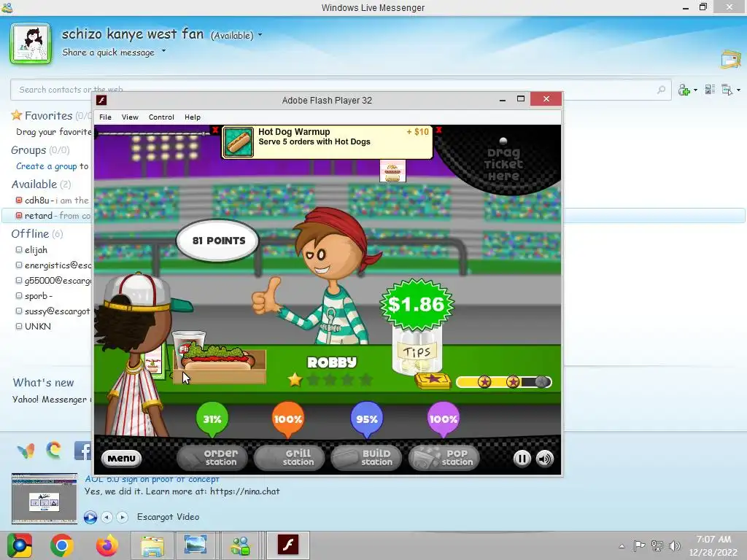This screenshot has width=747, height=560.
Task: Pause the game with the pause button
Action: pyautogui.click(x=522, y=459)
